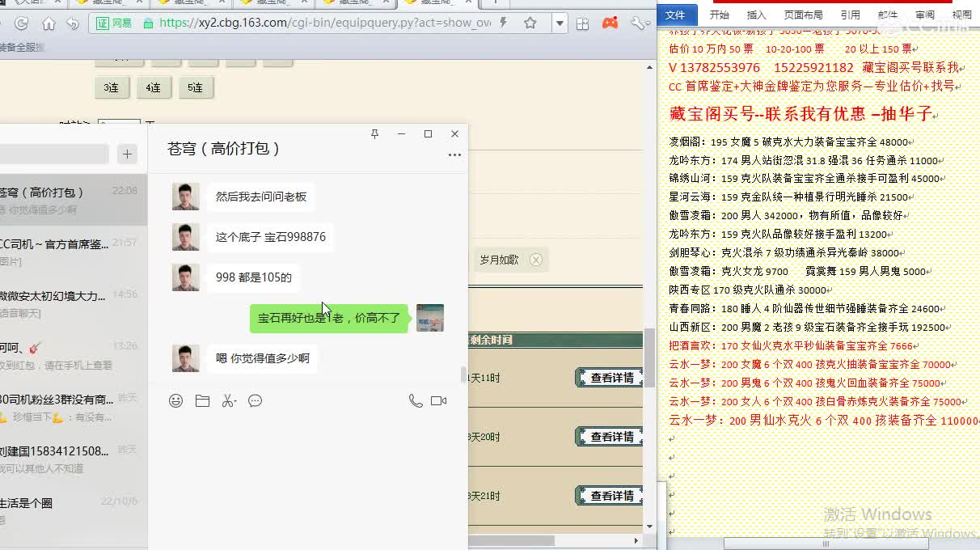Screen dimensions: 980x550
Task: Click the 3连 button on the web page
Action: [x=112, y=87]
